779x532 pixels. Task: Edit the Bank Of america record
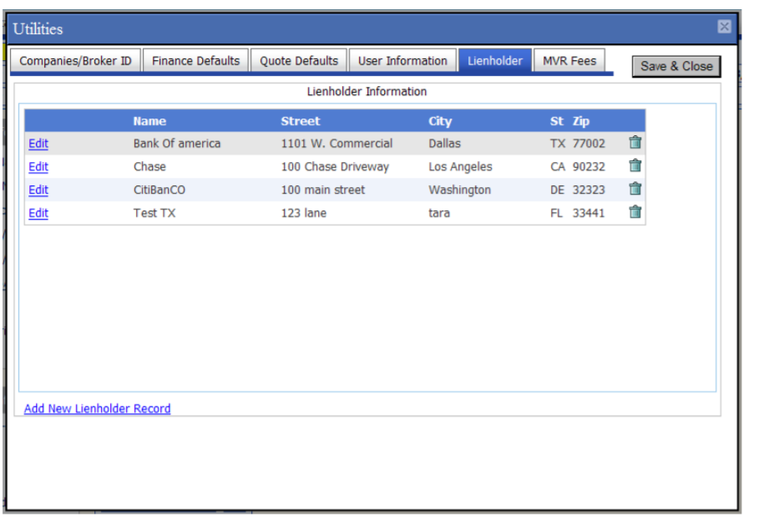[38, 143]
